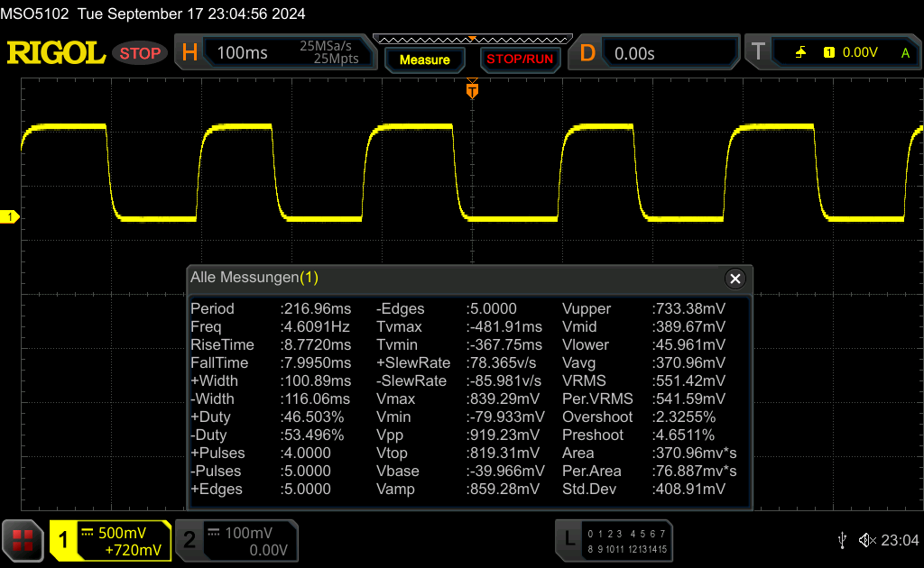Toggle the STOP/RUN button
The image size is (924, 568).
(520, 60)
